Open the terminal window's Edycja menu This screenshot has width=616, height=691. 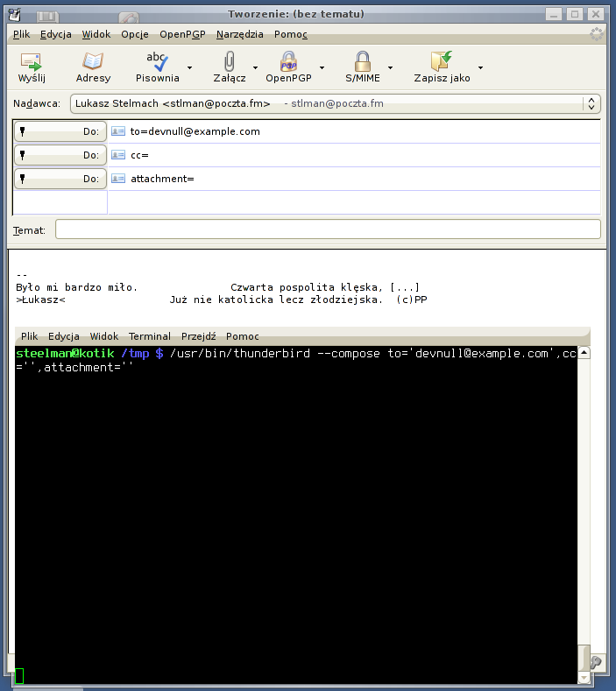[63, 336]
